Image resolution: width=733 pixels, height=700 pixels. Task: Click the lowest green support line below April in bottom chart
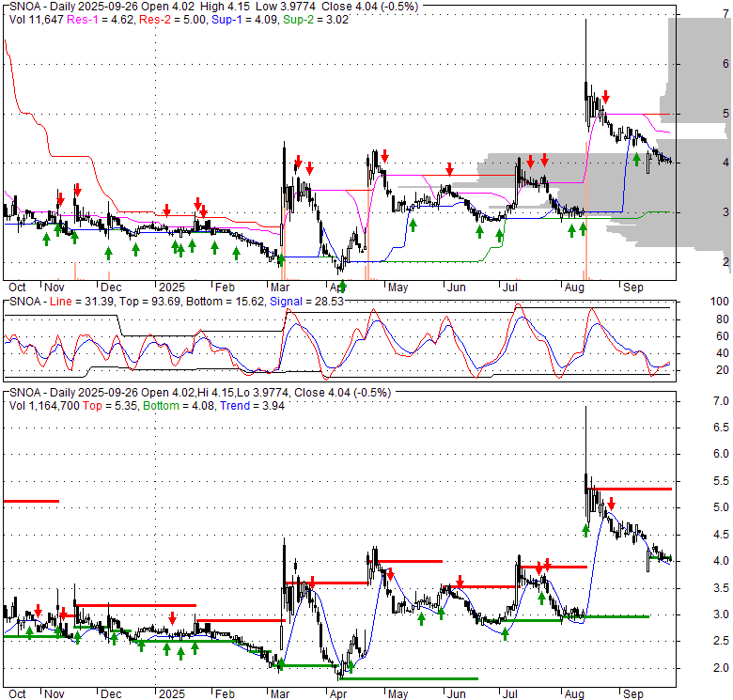[x=409, y=679]
